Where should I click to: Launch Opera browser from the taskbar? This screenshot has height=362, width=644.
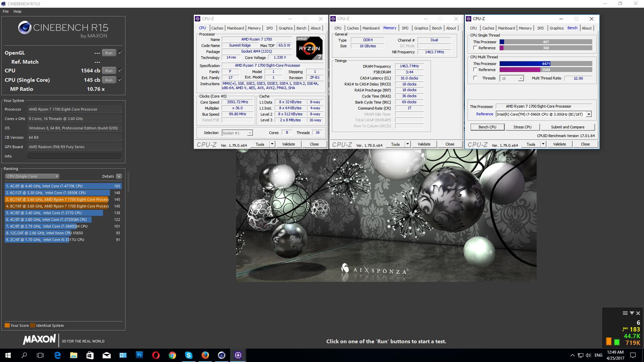pyautogui.click(x=156, y=355)
